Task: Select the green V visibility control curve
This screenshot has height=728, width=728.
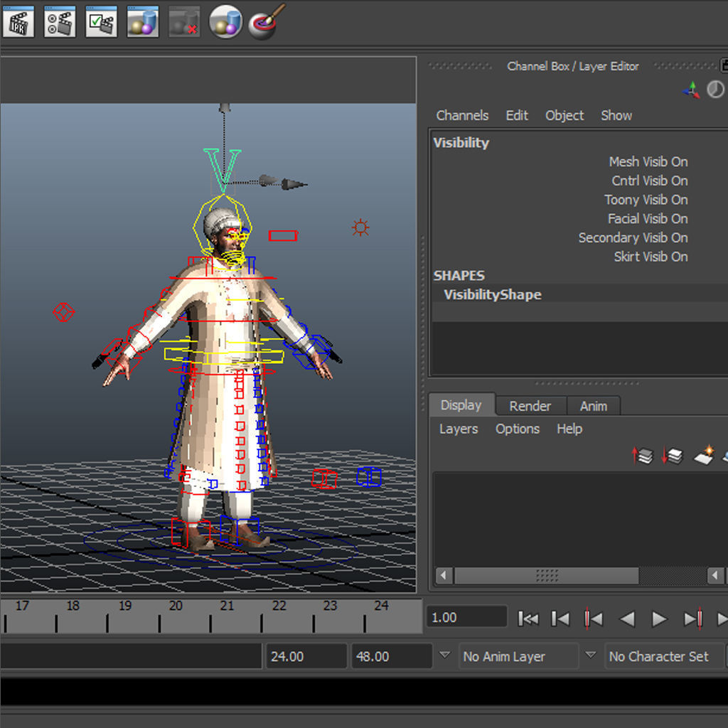Action: (x=223, y=170)
